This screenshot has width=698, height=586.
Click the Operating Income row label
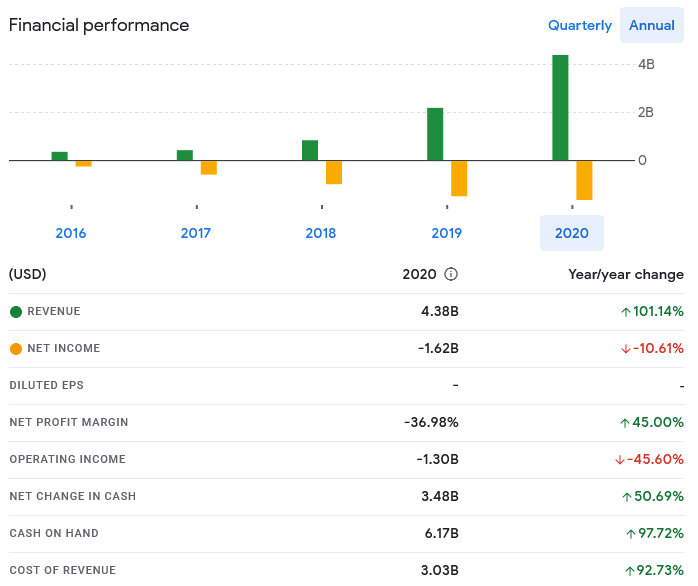[x=68, y=459]
